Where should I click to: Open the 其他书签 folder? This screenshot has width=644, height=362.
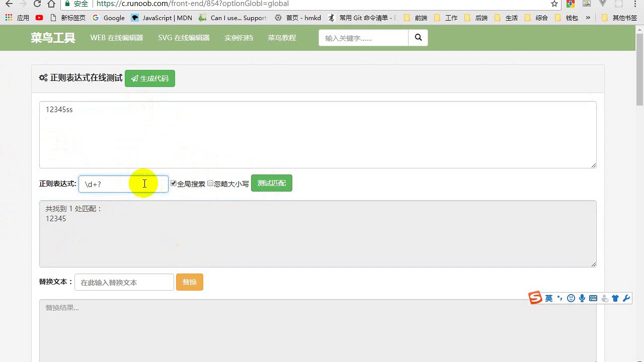click(619, 18)
